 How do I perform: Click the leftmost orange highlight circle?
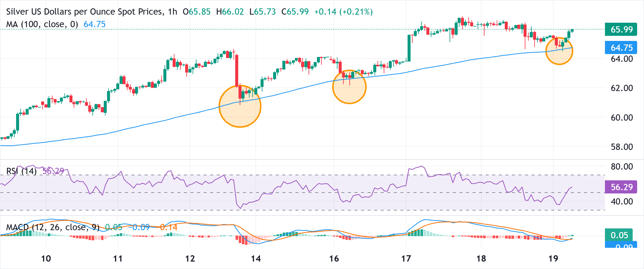240,106
